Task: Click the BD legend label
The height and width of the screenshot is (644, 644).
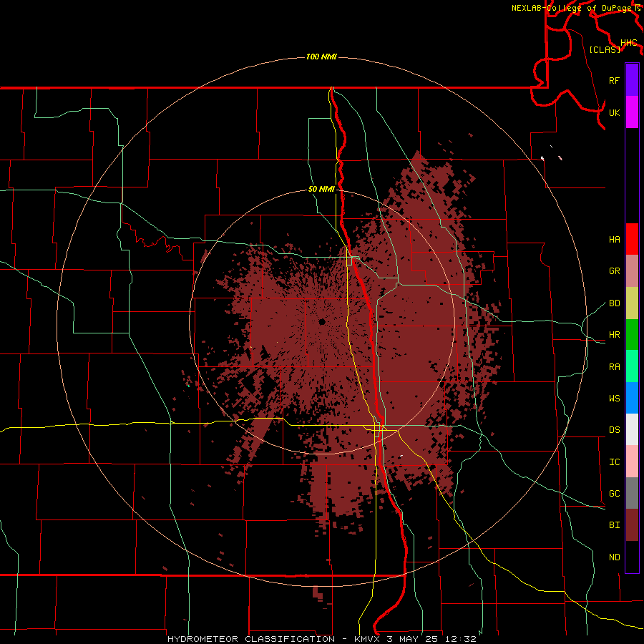Action: click(614, 303)
